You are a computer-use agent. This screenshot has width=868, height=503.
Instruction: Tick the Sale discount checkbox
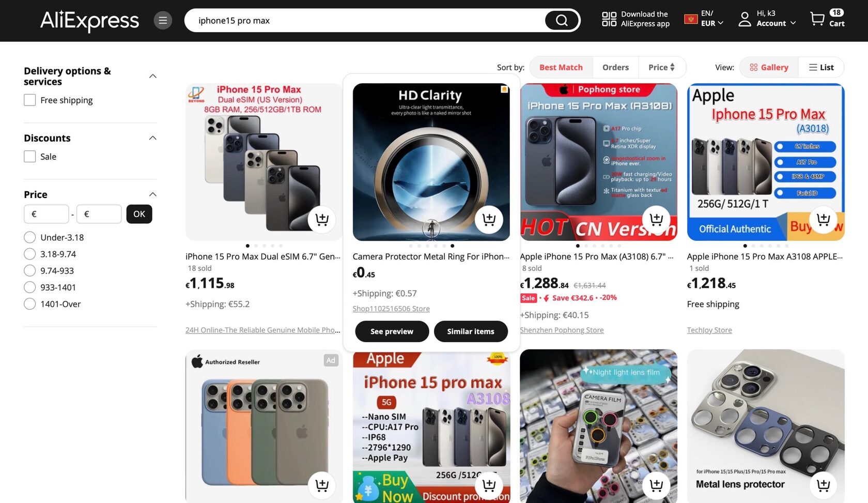(30, 156)
